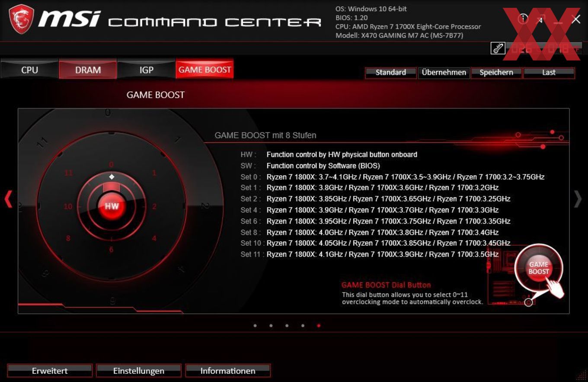Click the 'GAME BOOST mit 8 Stufen' heading
The height and width of the screenshot is (382, 588).
coord(265,135)
